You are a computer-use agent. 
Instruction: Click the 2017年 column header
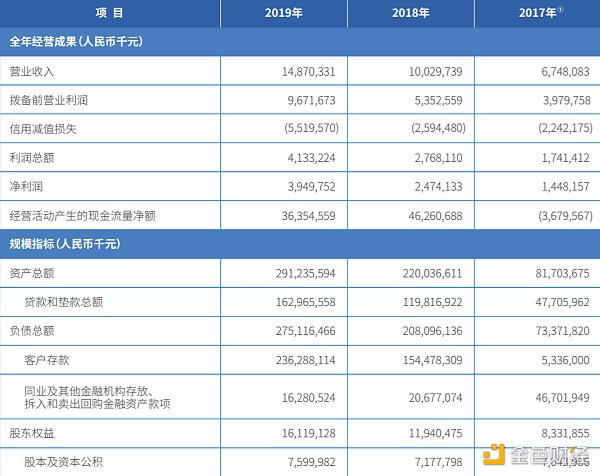(x=536, y=14)
